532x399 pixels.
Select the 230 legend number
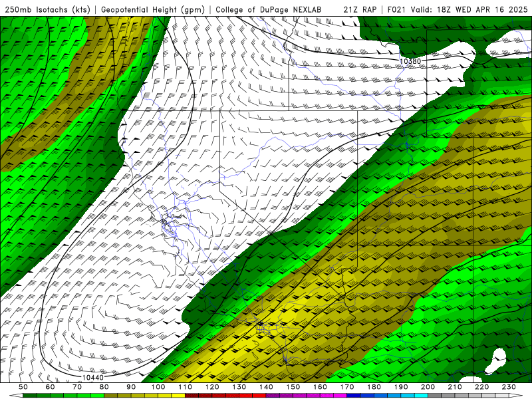point(509,387)
